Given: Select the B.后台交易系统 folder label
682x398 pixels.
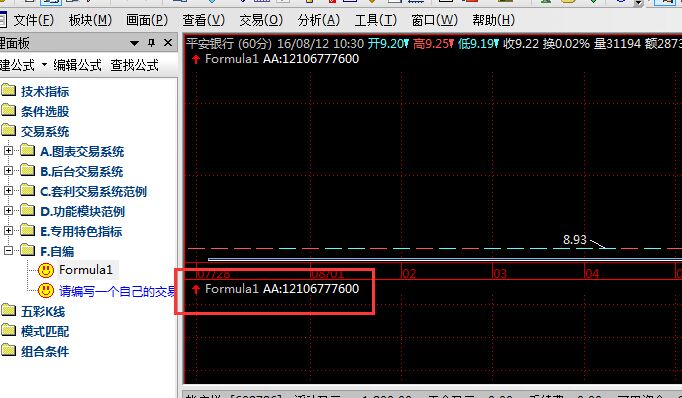Looking at the screenshot, I should [82, 171].
